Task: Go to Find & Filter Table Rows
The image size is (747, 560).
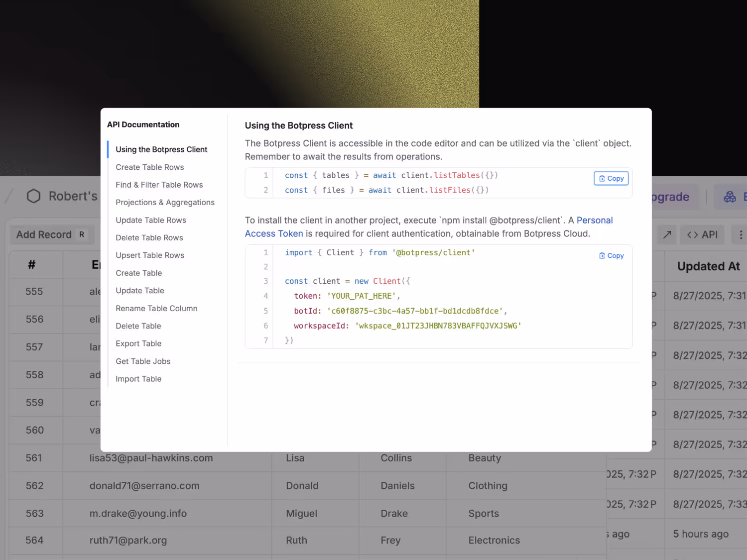Action: coord(159,185)
